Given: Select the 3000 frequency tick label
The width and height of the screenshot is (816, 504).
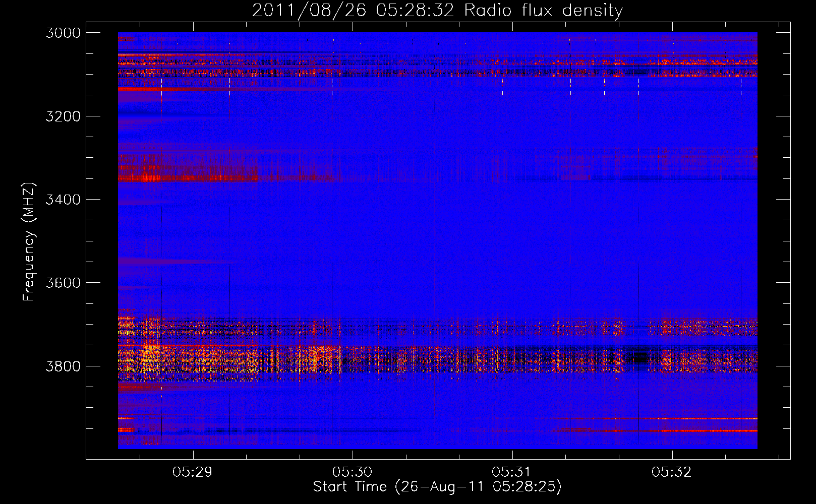Looking at the screenshot, I should (63, 33).
